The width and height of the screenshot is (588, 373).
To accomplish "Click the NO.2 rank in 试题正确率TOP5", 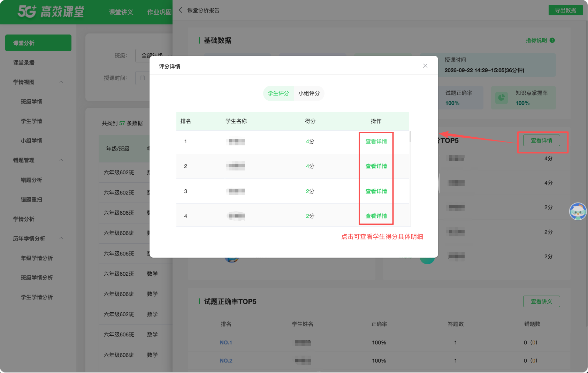I will (x=226, y=361).
